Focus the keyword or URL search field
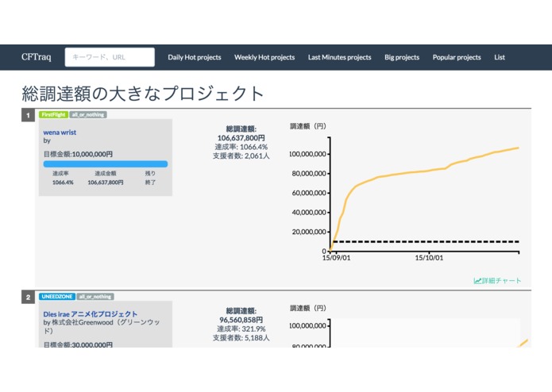 click(x=110, y=57)
